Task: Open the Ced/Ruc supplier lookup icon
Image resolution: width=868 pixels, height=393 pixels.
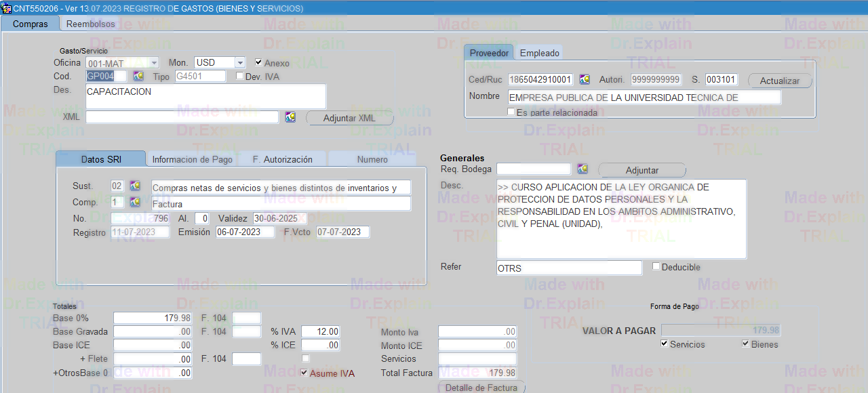Action: pos(585,80)
